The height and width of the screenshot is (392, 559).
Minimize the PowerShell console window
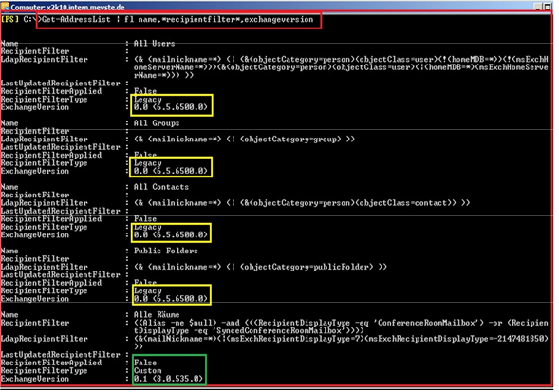click(538, 7)
